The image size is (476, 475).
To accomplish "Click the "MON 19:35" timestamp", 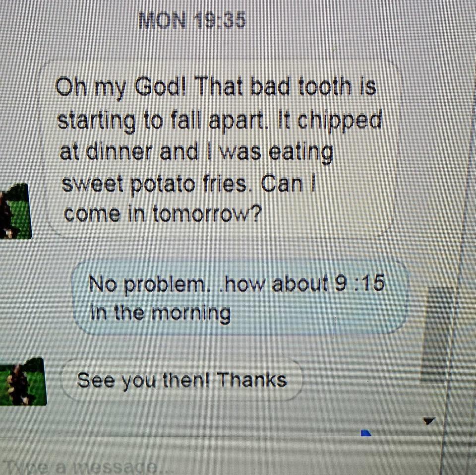I will click(192, 20).
